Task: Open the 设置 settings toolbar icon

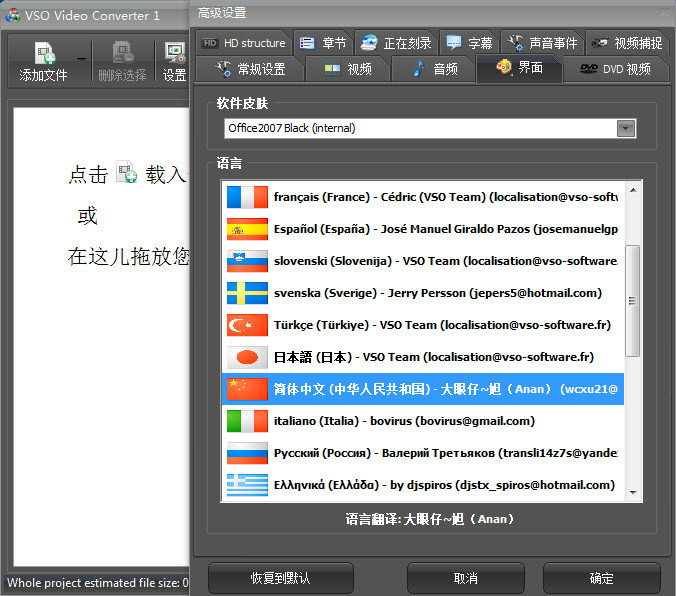Action: coord(175,53)
